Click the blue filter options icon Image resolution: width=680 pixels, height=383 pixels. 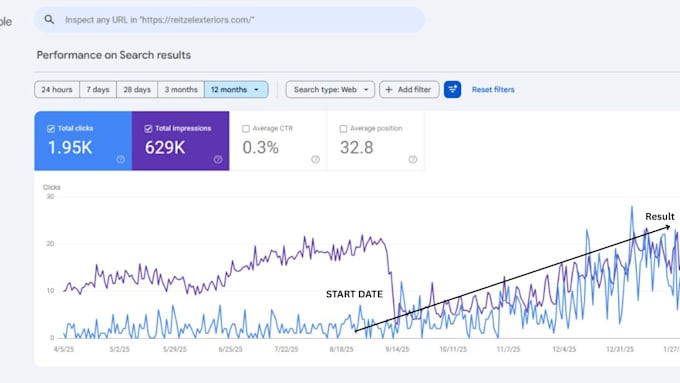coord(452,90)
